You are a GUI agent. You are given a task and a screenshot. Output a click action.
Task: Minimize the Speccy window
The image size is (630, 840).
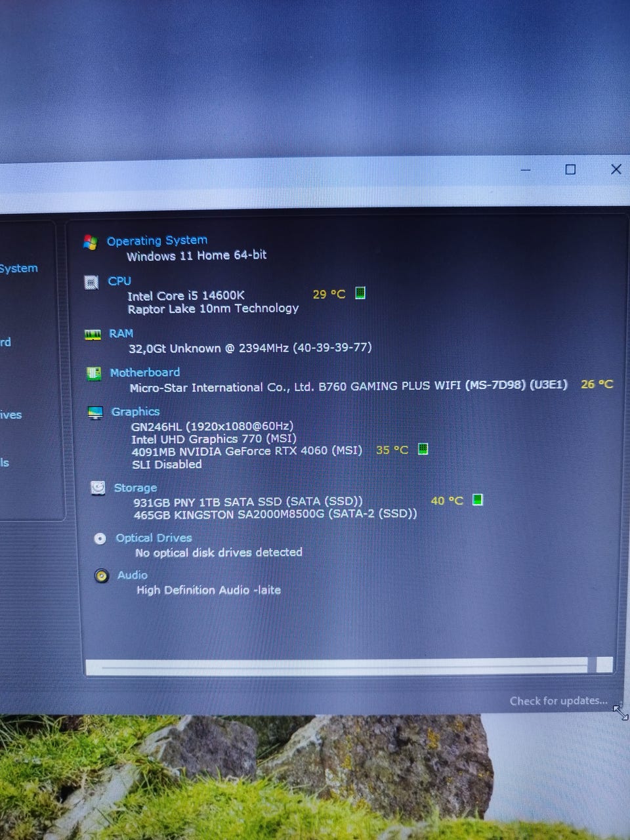coord(526,170)
